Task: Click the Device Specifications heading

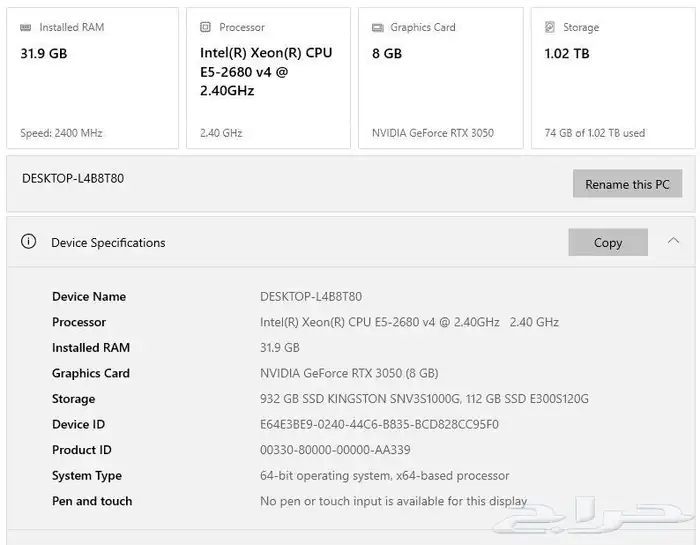Action: [108, 243]
